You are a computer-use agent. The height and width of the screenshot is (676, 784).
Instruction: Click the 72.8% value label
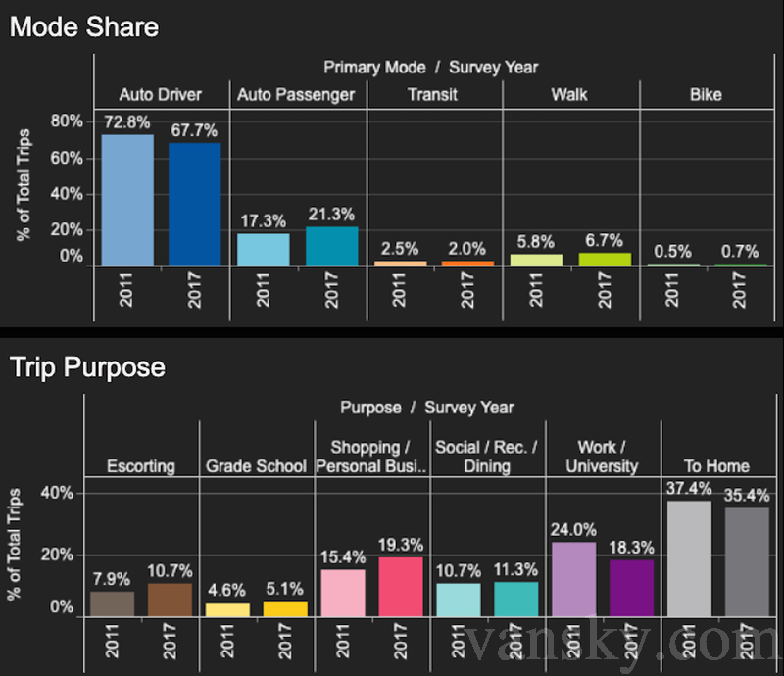pos(127,123)
